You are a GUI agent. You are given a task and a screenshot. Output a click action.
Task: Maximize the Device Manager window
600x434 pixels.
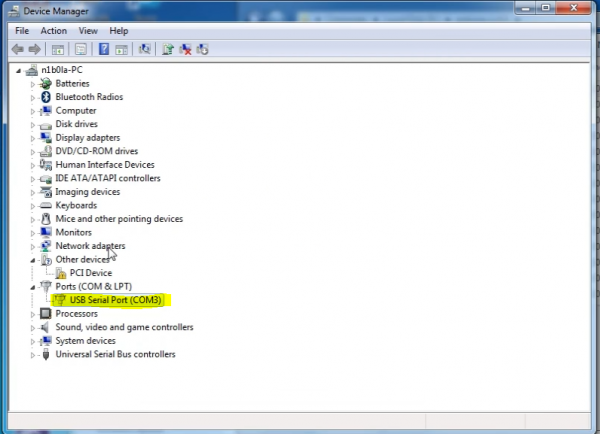[x=546, y=8]
